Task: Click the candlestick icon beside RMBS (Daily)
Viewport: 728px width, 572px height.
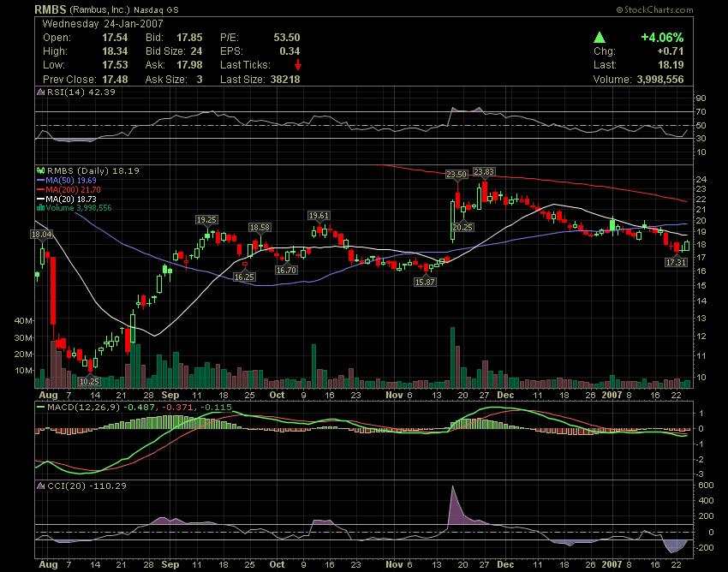Action: [41, 171]
